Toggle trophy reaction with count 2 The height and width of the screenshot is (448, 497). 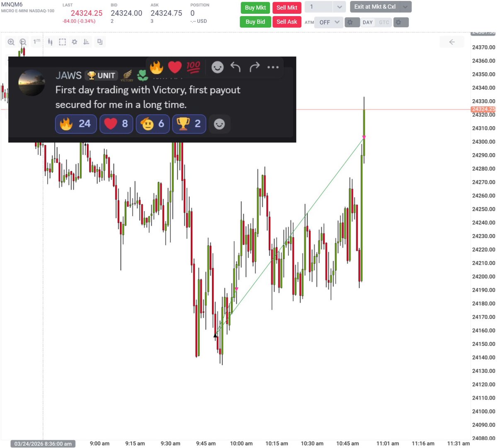point(189,124)
